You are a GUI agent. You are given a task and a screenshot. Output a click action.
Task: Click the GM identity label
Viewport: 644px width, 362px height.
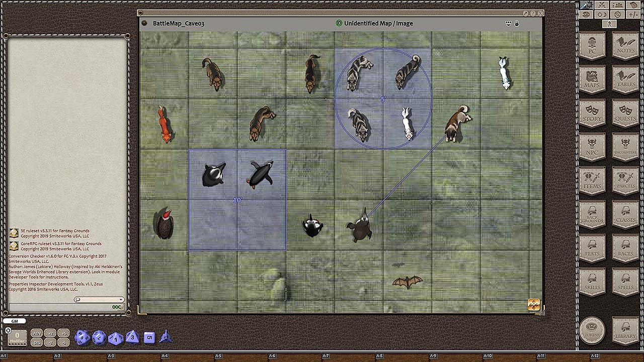coord(14,321)
